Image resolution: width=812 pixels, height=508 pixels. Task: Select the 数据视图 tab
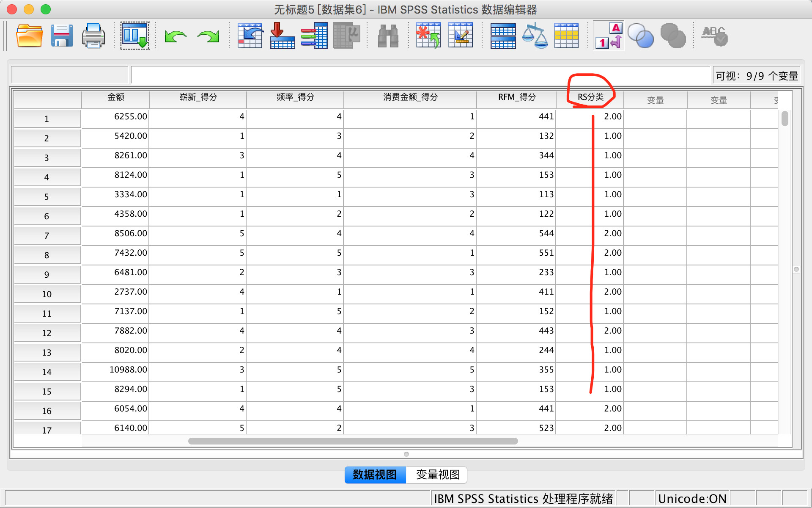coord(375,475)
